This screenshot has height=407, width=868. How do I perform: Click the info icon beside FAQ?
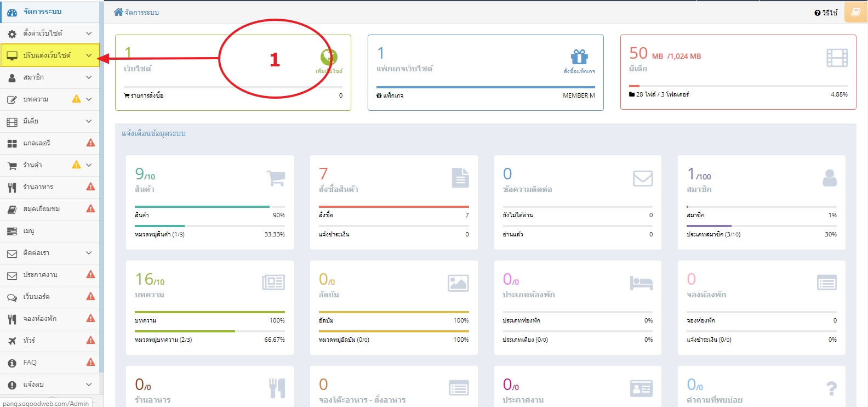point(12,363)
